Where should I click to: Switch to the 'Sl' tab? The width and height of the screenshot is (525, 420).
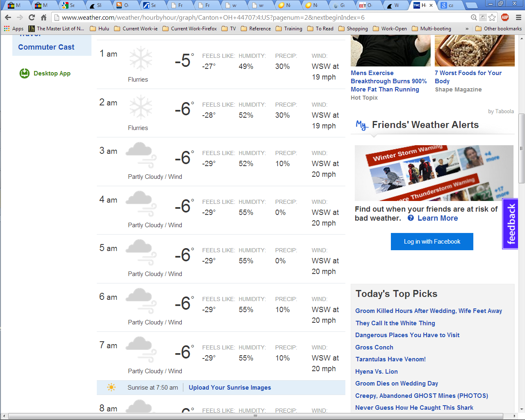click(97, 5)
